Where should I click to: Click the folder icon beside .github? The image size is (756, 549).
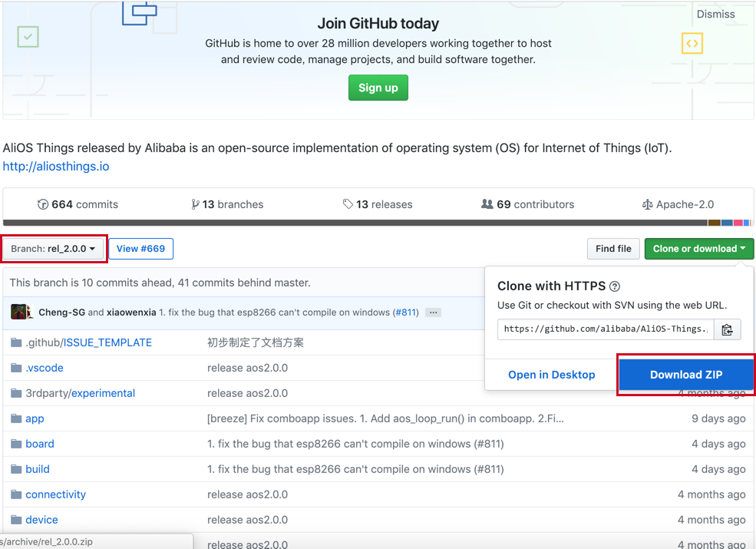[16, 342]
